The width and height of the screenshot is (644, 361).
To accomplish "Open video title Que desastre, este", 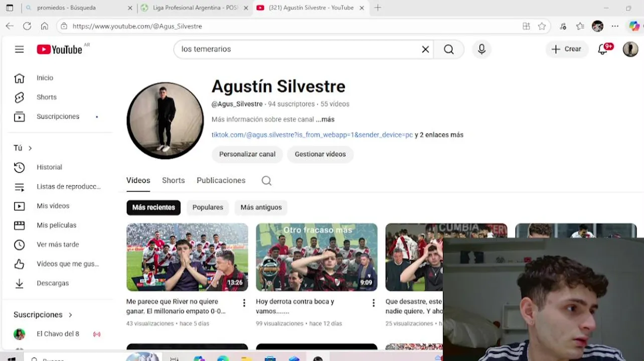I will [414, 306].
